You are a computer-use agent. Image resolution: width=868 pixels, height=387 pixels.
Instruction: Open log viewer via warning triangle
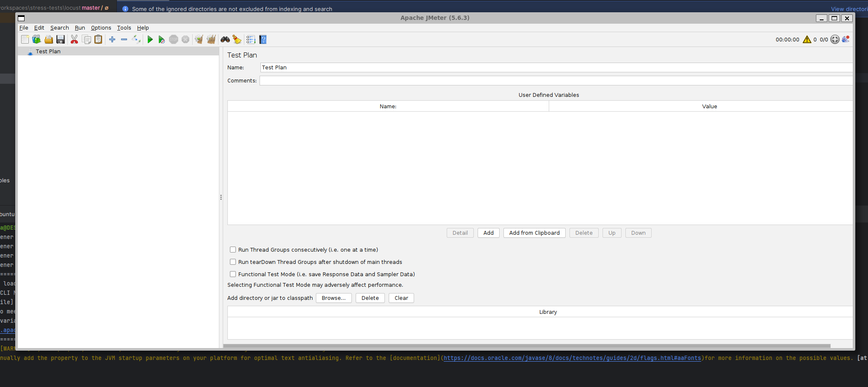807,39
